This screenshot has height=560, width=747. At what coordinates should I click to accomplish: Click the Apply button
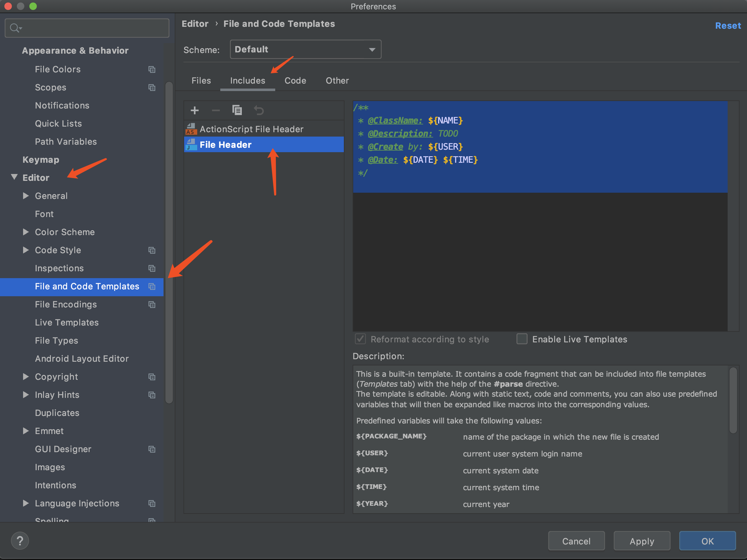(x=642, y=541)
